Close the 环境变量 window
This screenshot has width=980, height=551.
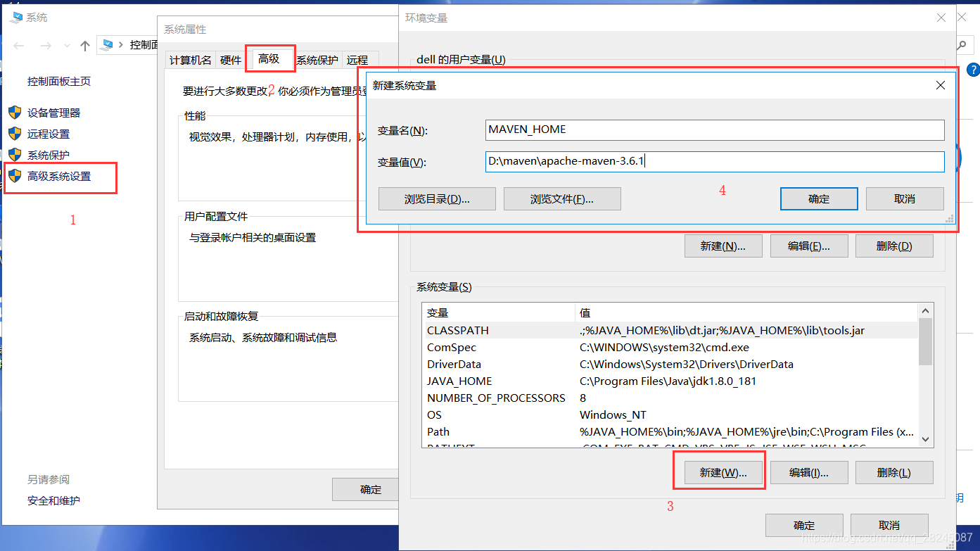941,18
